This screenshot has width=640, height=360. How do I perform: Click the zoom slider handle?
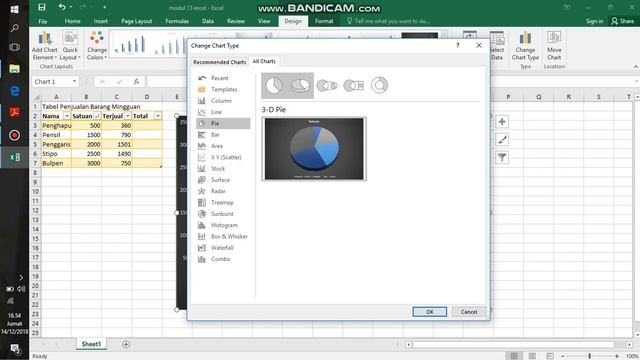point(589,356)
